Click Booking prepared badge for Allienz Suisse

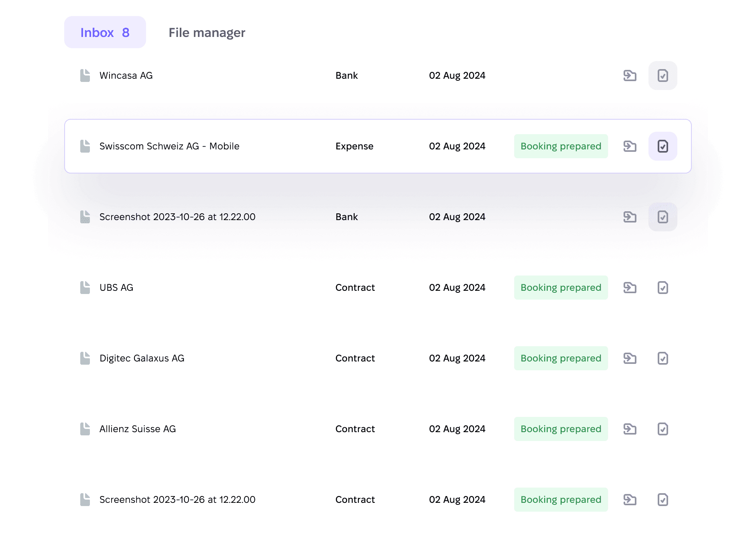click(561, 429)
